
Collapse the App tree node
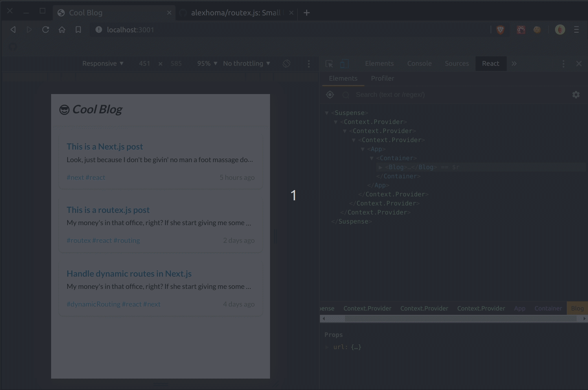point(362,149)
